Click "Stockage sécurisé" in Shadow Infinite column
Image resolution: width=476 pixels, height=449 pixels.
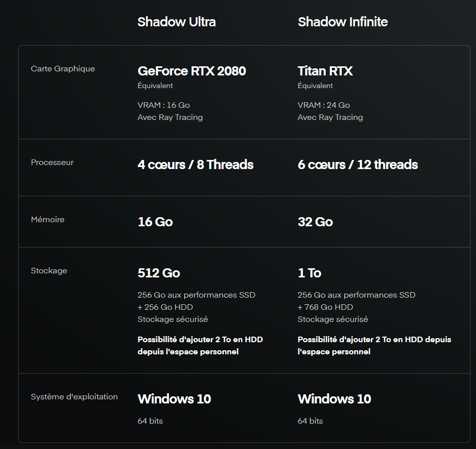(x=333, y=319)
